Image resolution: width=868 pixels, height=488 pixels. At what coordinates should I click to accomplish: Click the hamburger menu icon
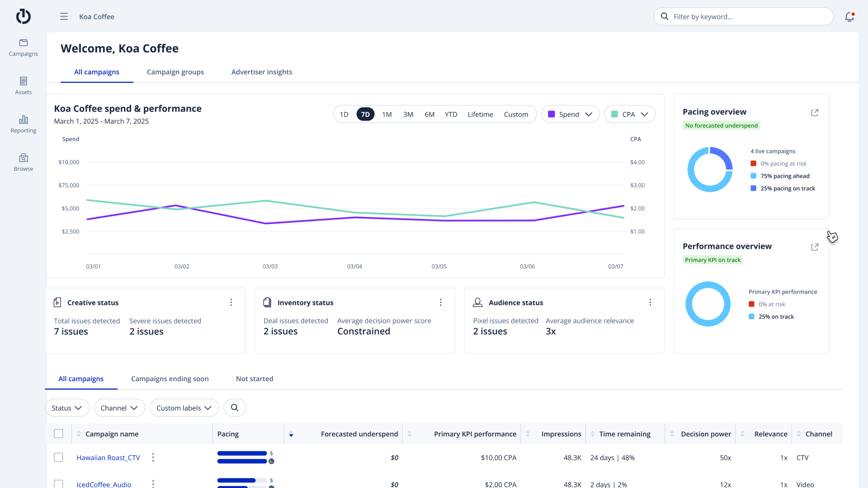pyautogui.click(x=64, y=17)
